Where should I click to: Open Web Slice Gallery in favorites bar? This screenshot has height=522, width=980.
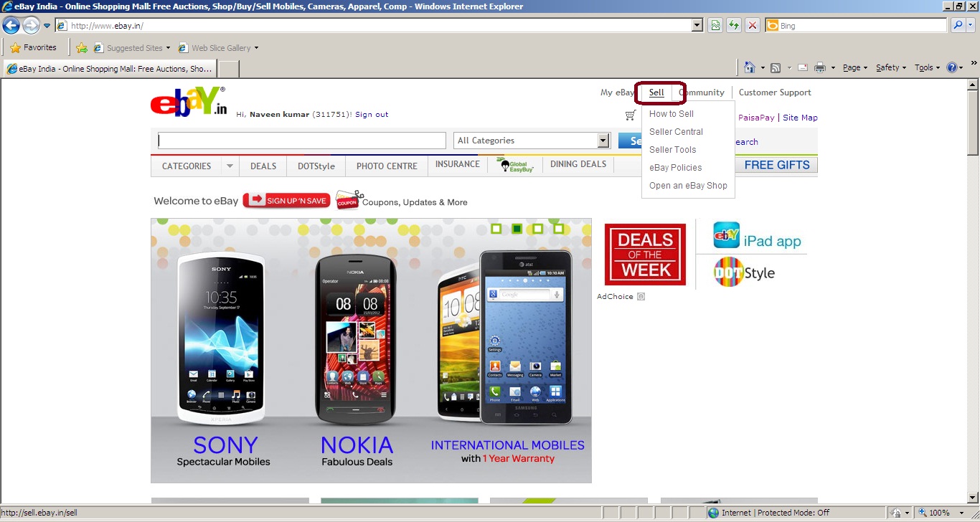(x=218, y=48)
